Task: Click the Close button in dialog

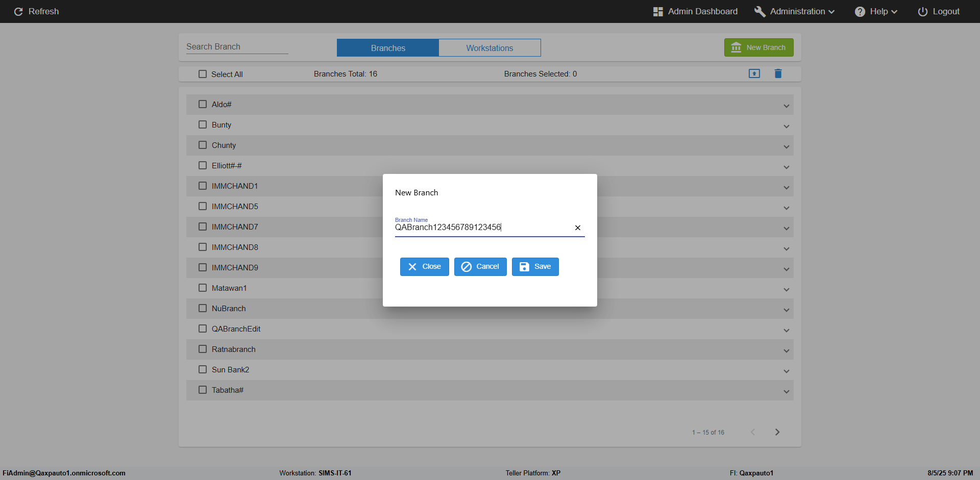Action: [x=425, y=267]
